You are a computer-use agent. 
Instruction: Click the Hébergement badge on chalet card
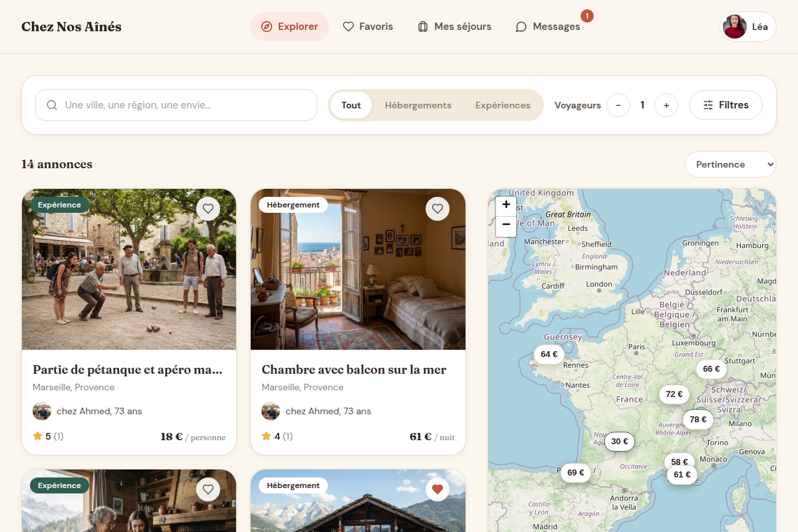[x=293, y=485]
